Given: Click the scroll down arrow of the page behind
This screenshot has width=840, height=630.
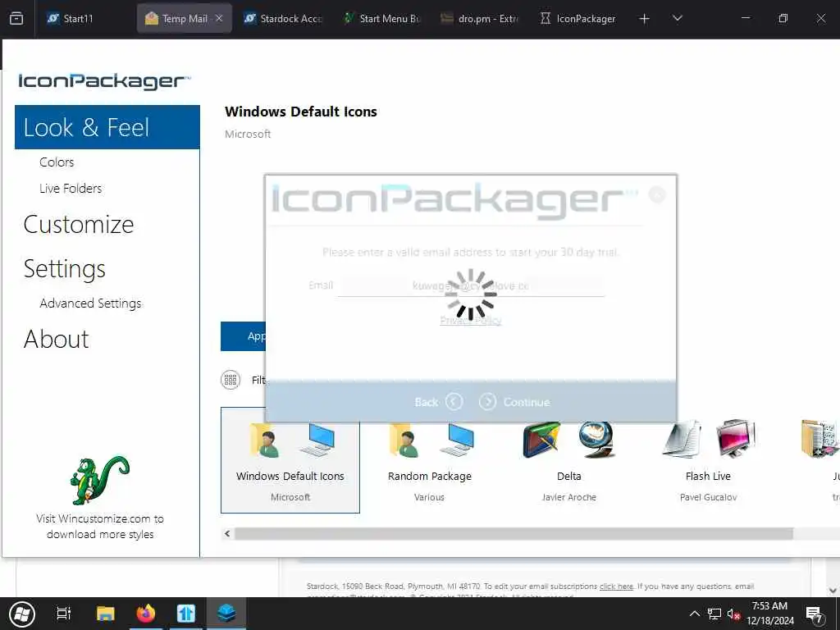Looking at the screenshot, I should tap(833, 591).
